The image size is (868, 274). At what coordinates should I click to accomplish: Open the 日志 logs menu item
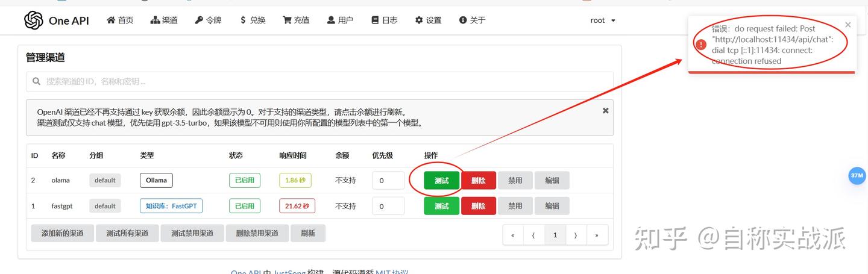tap(384, 20)
